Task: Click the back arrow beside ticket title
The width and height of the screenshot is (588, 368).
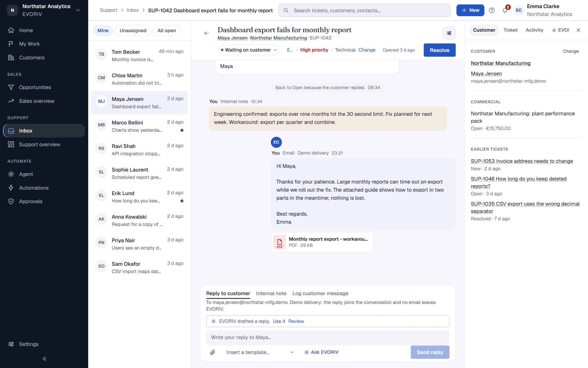Action: point(207,33)
